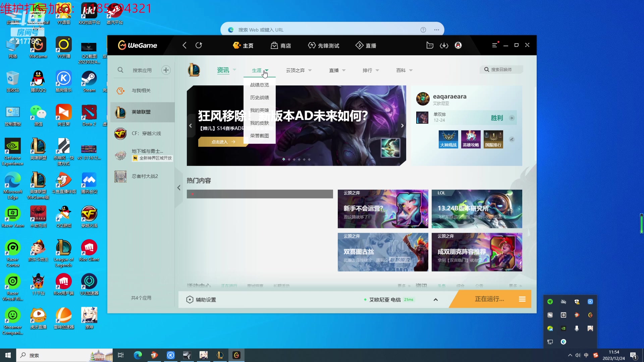Open the 13.24B版本研究所 article card
This screenshot has height=362, width=644.
point(477,209)
